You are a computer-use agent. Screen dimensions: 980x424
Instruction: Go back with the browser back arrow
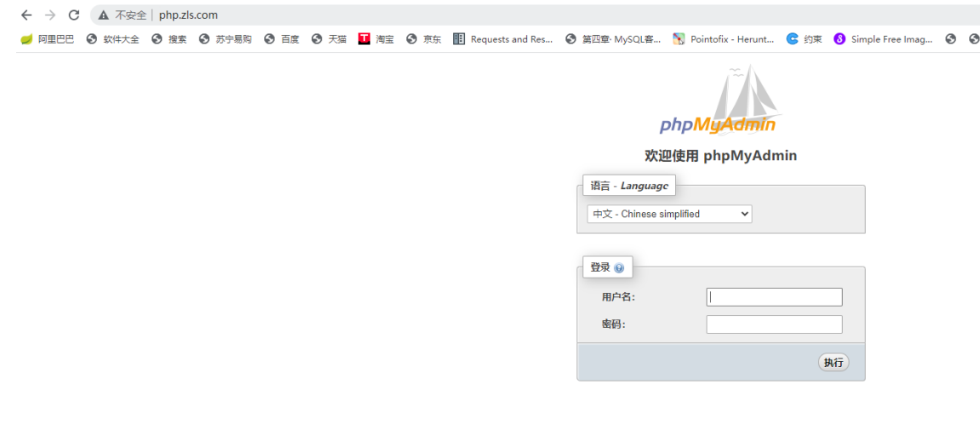click(26, 15)
